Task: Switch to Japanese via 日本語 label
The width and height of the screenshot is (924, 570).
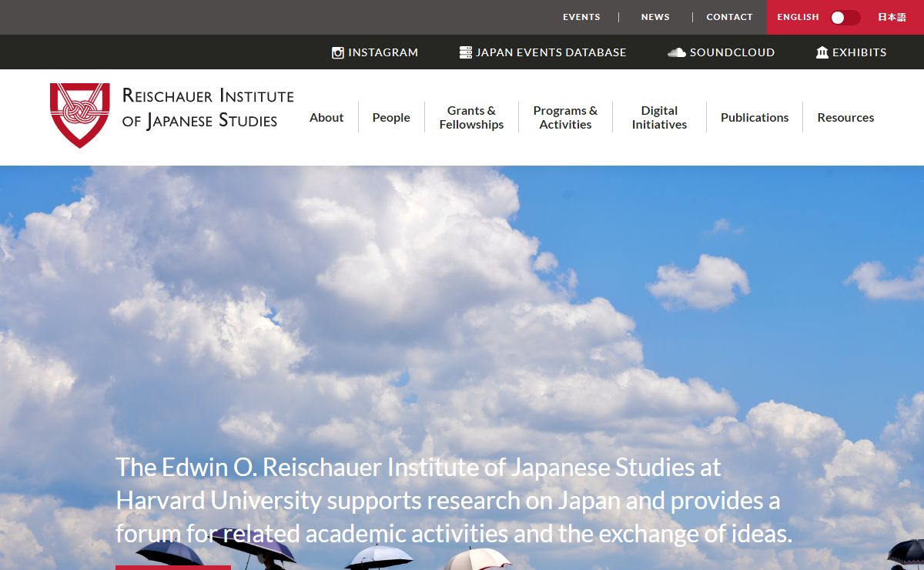Action: [892, 17]
